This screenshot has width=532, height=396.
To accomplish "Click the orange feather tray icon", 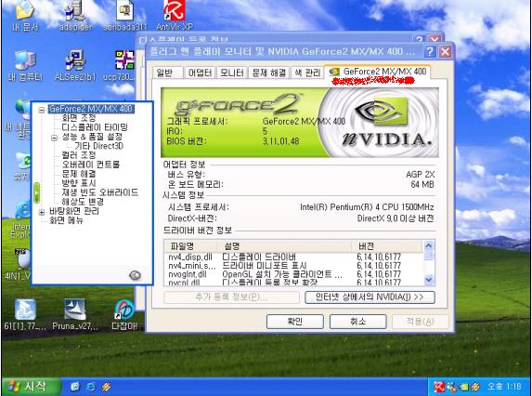I will tap(475, 387).
